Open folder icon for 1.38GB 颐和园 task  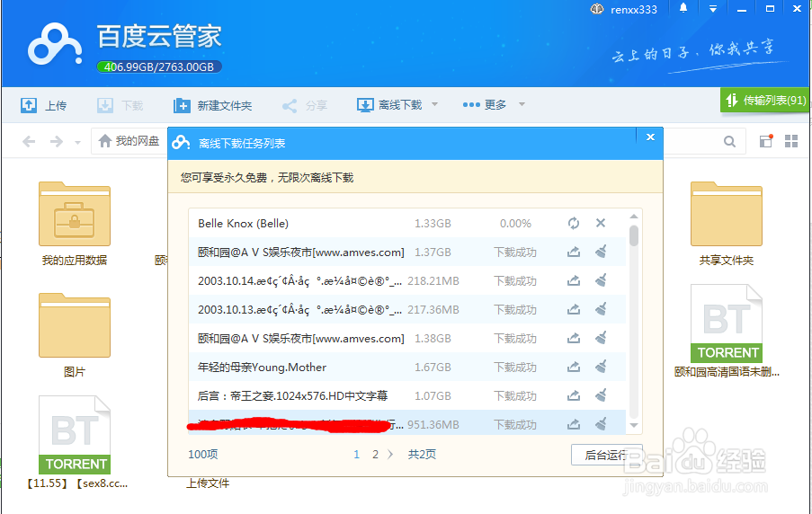click(574, 338)
